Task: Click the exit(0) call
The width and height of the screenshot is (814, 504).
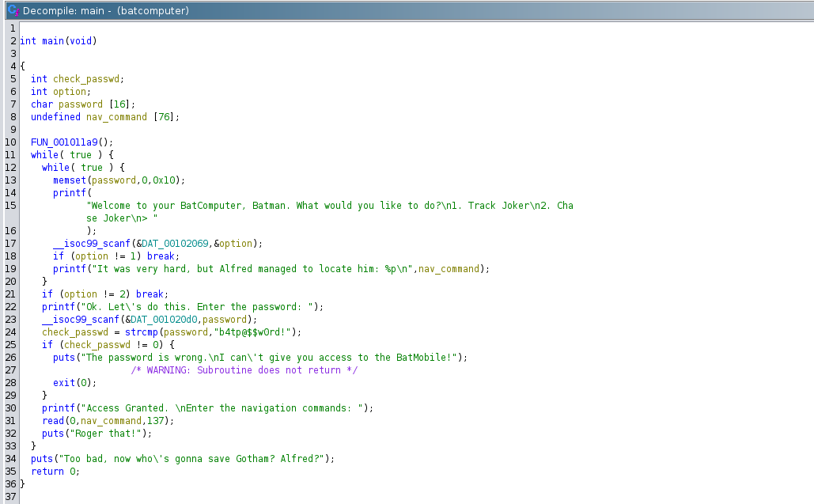Action: coord(73,383)
